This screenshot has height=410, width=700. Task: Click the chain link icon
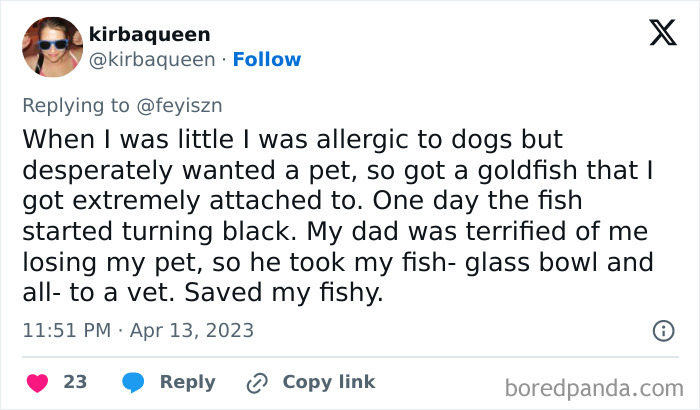point(257,382)
